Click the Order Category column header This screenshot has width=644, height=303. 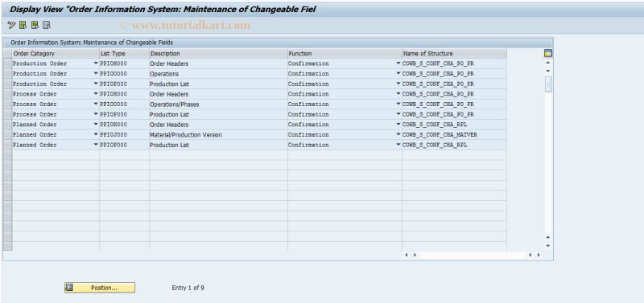coord(56,53)
